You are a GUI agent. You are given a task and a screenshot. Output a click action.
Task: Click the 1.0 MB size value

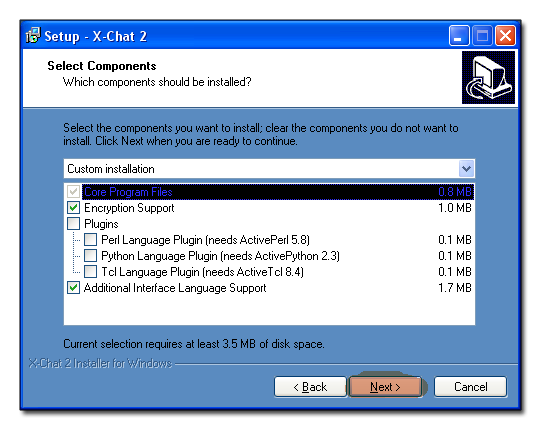click(455, 208)
